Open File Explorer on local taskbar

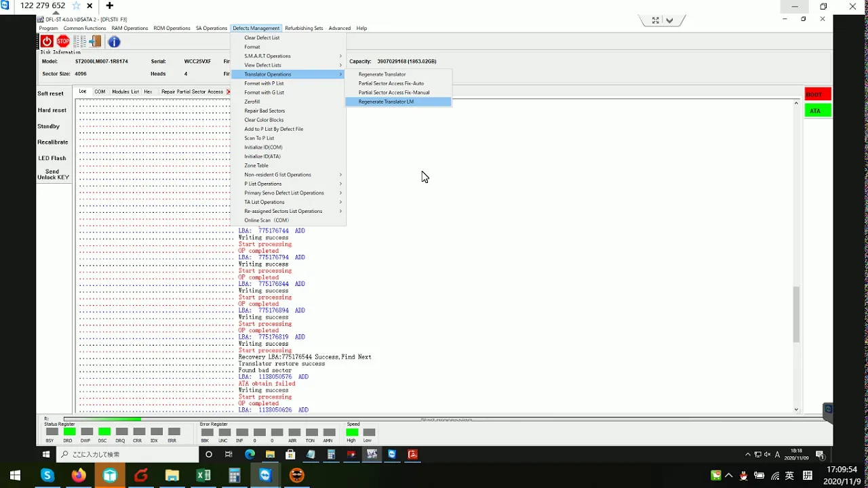pyautogui.click(x=172, y=476)
